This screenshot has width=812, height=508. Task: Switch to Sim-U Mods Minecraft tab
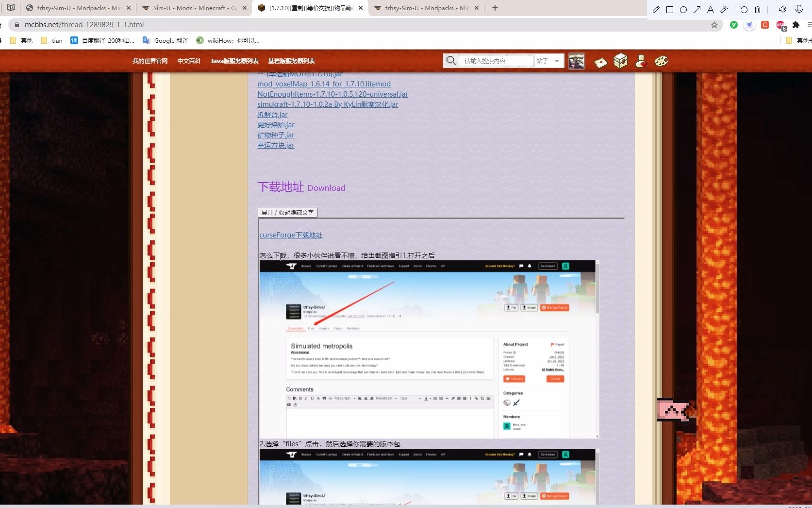click(x=194, y=8)
